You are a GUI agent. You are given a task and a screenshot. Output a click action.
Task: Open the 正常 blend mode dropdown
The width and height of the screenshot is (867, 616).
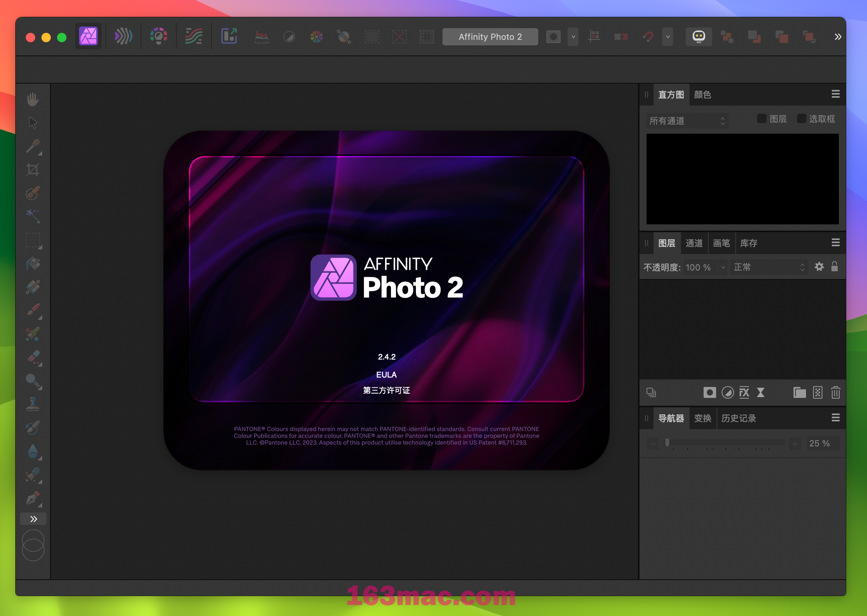[x=769, y=267]
